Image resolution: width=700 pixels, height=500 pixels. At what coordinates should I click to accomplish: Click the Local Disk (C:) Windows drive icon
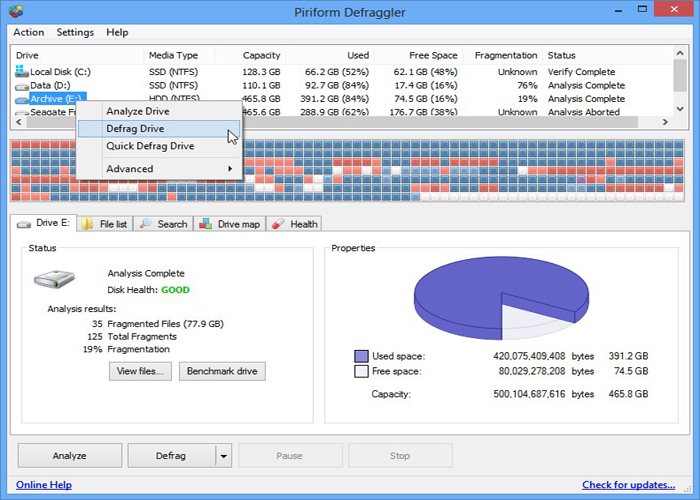pyautogui.click(x=21, y=71)
